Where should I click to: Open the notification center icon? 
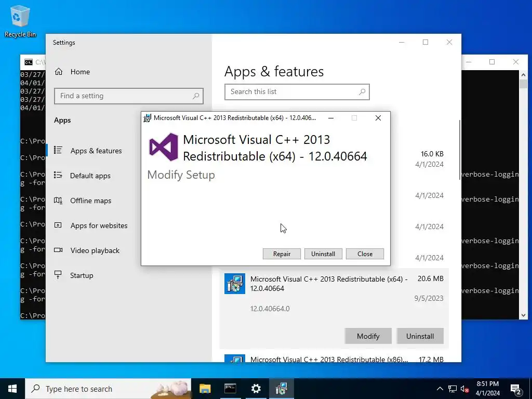[516, 389]
